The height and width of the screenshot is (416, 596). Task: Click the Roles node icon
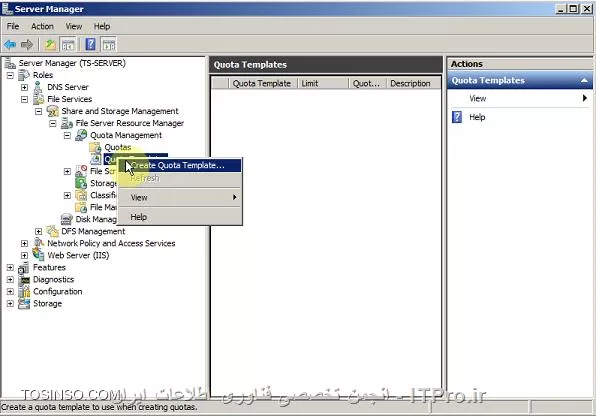coord(24,75)
